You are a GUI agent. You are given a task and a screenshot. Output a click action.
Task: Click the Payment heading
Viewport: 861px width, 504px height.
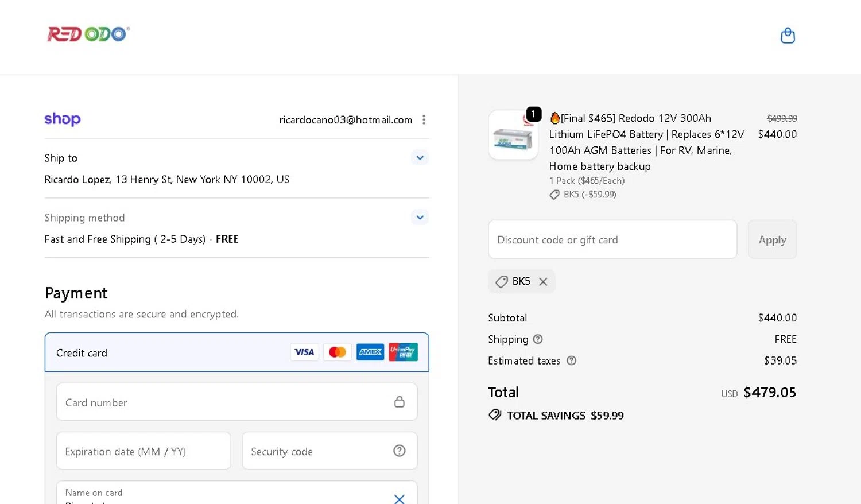coord(76,293)
